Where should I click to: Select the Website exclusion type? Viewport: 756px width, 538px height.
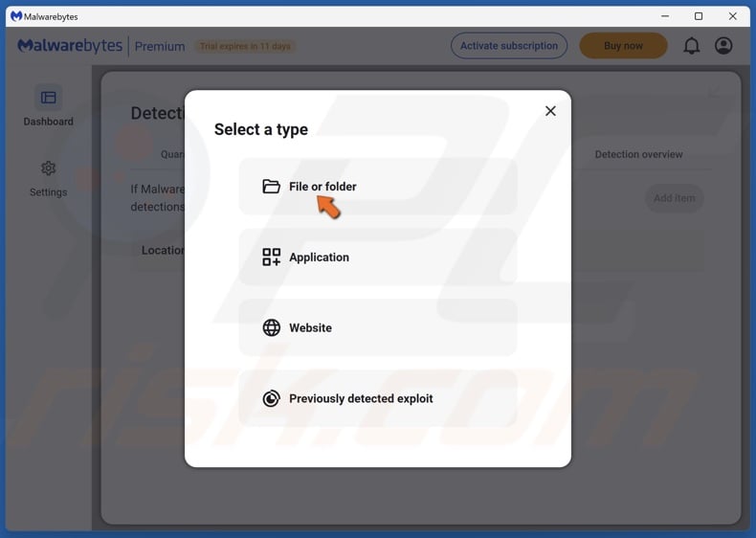(x=378, y=327)
